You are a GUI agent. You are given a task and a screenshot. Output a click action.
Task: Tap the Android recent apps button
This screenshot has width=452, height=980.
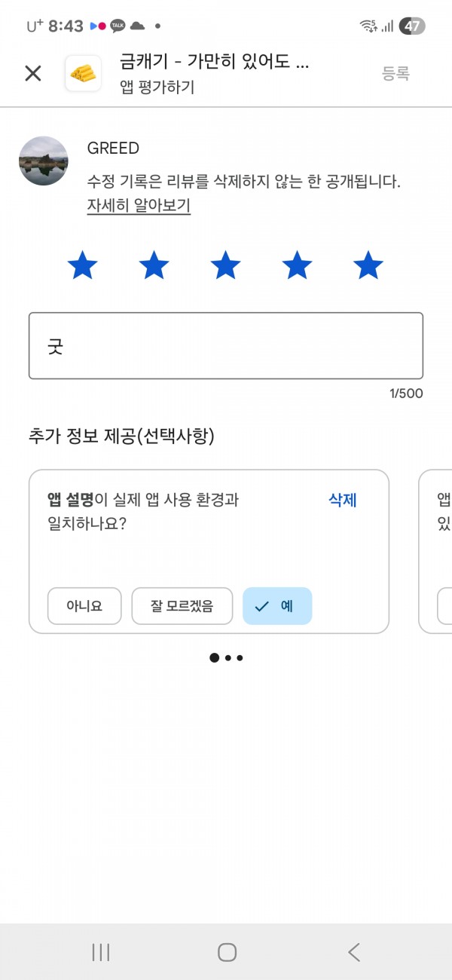pyautogui.click(x=100, y=952)
